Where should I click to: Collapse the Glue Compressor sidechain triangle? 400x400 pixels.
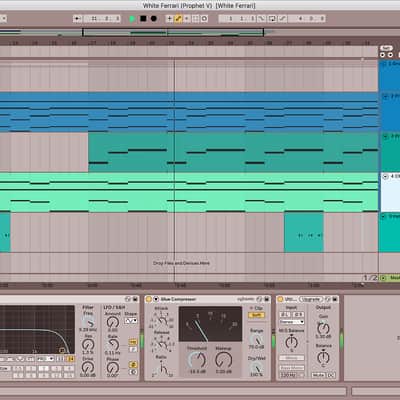156,299
